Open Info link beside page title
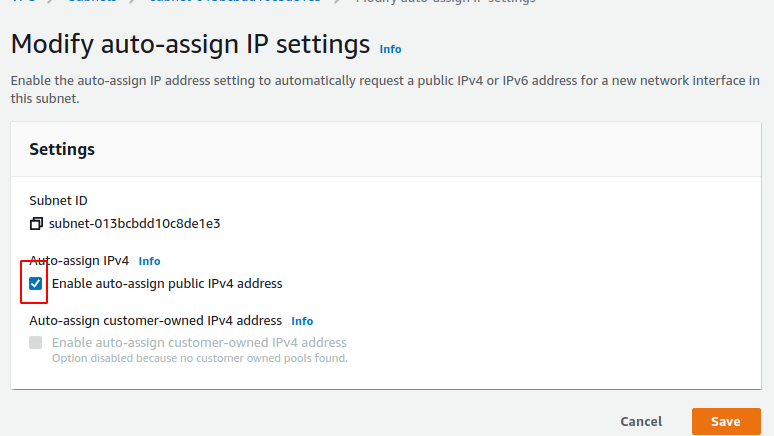 pos(390,49)
